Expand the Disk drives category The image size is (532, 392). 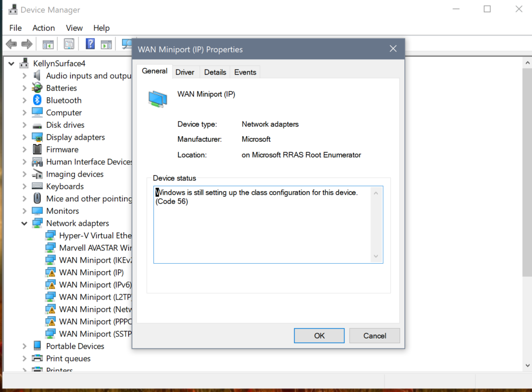tap(24, 125)
